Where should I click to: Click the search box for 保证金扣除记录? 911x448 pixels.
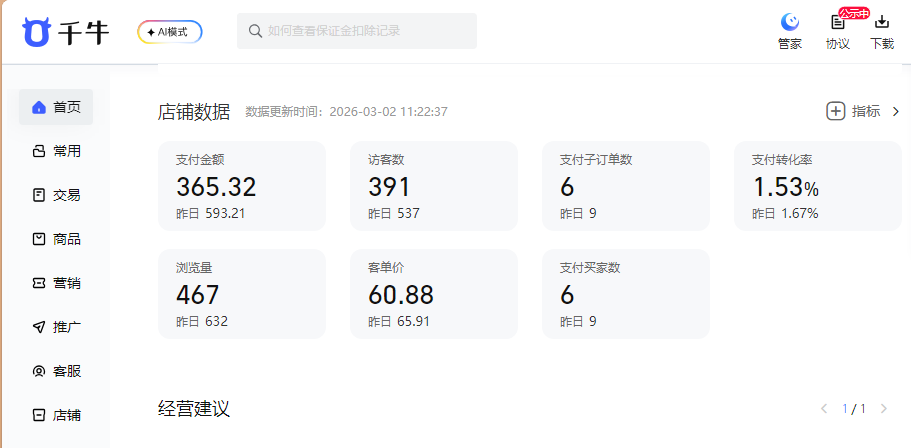pyautogui.click(x=357, y=31)
